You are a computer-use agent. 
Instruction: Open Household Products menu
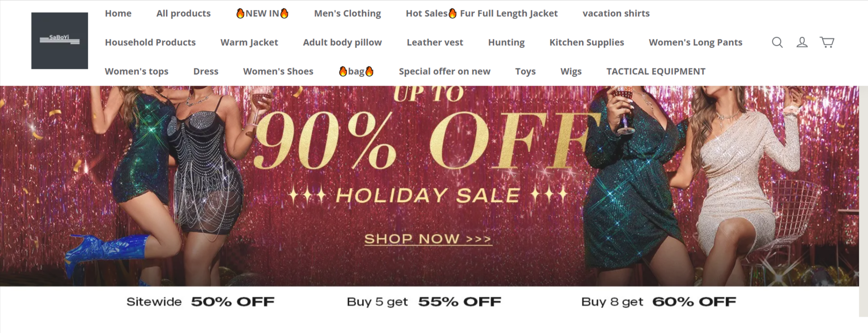(150, 42)
